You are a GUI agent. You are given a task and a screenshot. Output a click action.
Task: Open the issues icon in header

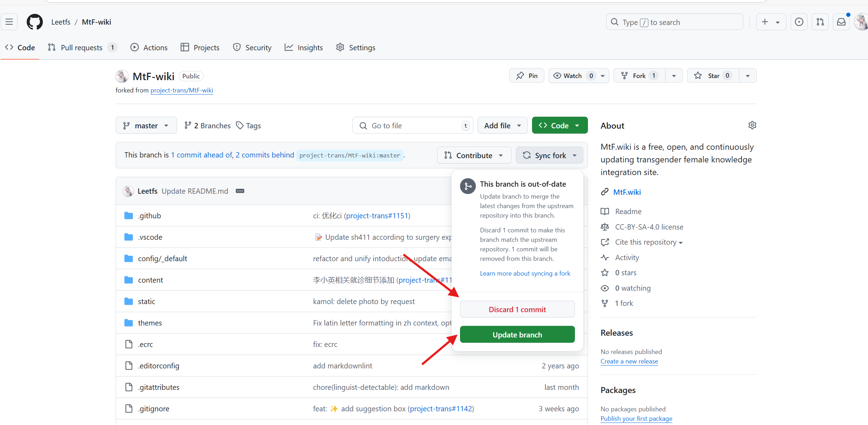[799, 22]
